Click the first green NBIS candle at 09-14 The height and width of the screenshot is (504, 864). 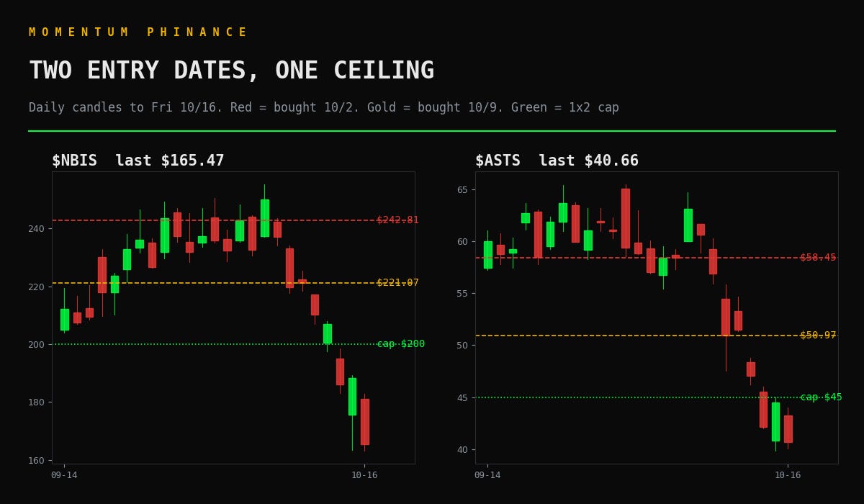[x=64, y=320]
